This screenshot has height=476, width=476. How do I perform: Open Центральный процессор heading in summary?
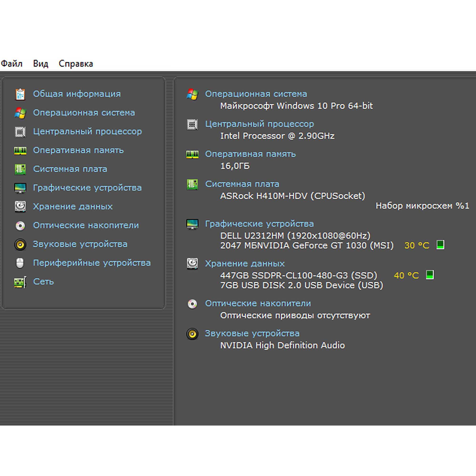coord(260,124)
